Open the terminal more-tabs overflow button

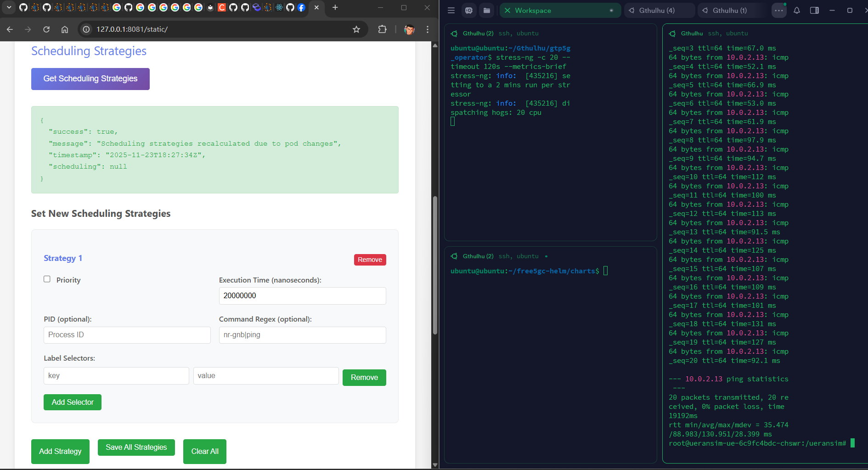(779, 11)
